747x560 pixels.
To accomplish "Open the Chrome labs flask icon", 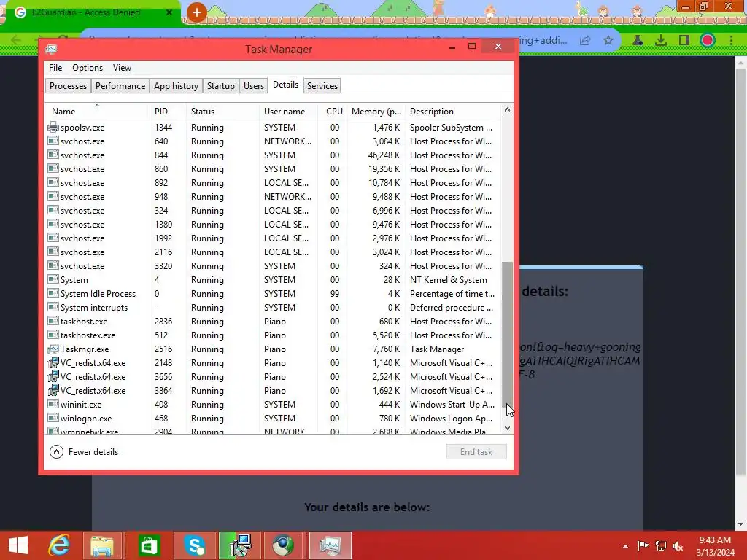I will pos(638,41).
